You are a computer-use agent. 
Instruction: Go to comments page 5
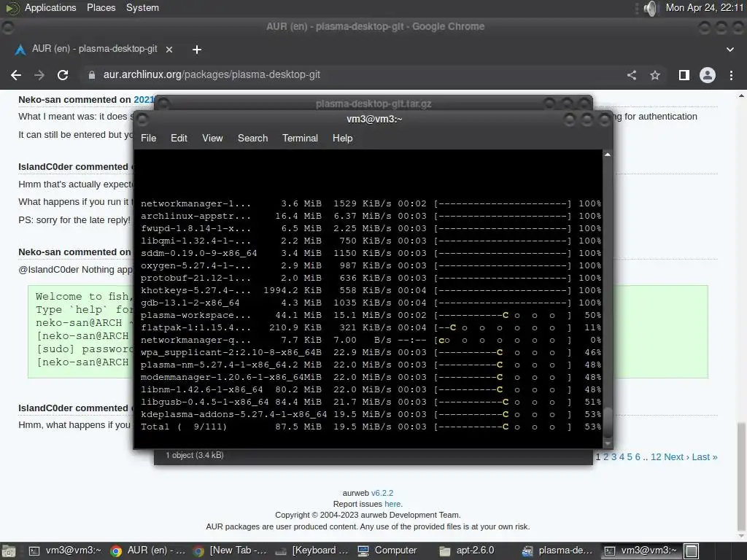pyautogui.click(x=630, y=457)
